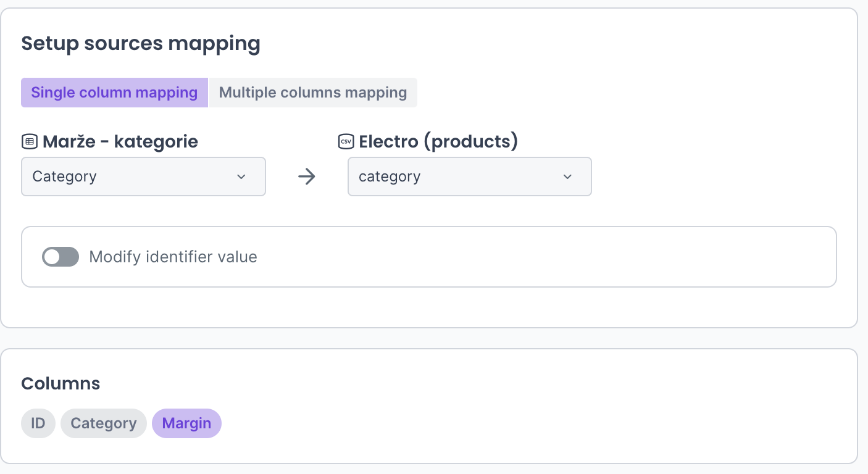Click the 'Setup sources mapping' heading
Image resolution: width=868 pixels, height=474 pixels.
pyautogui.click(x=141, y=44)
